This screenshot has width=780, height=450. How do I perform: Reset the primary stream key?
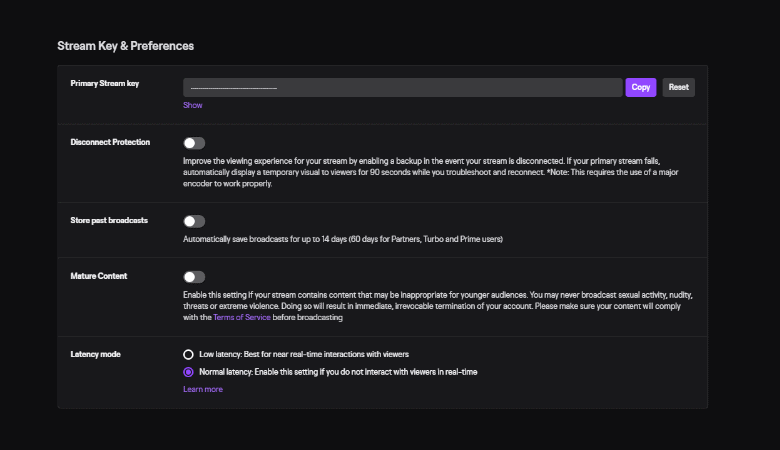[679, 88]
